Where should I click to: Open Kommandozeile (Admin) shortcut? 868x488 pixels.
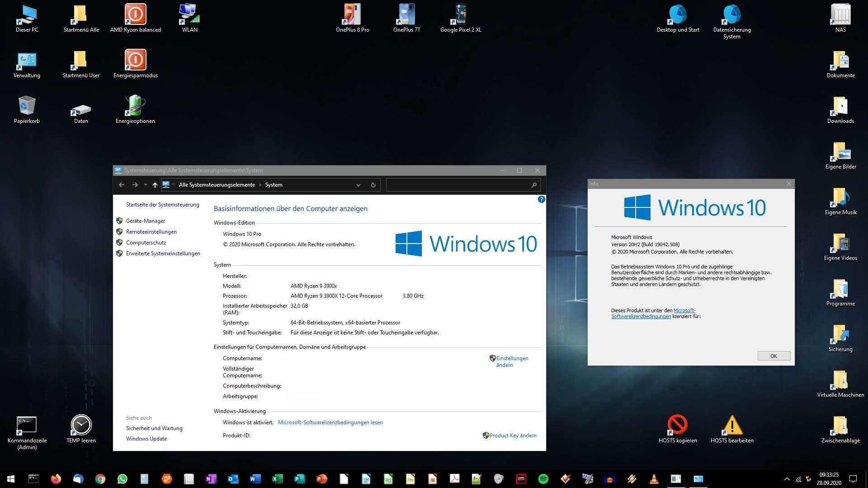pyautogui.click(x=27, y=433)
